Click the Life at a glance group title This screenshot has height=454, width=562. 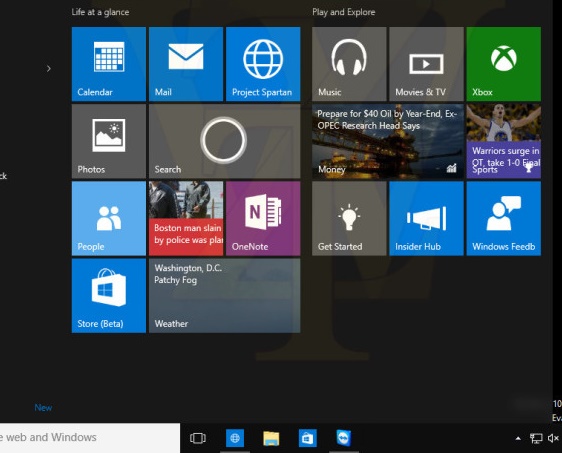(x=100, y=12)
